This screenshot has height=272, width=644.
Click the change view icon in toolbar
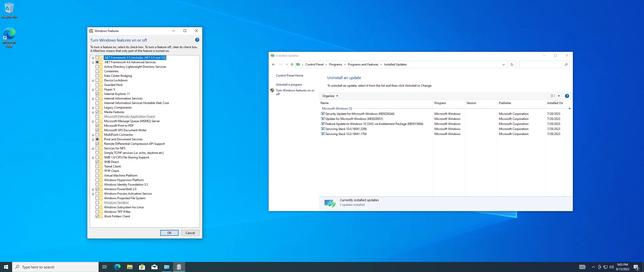coord(553,96)
